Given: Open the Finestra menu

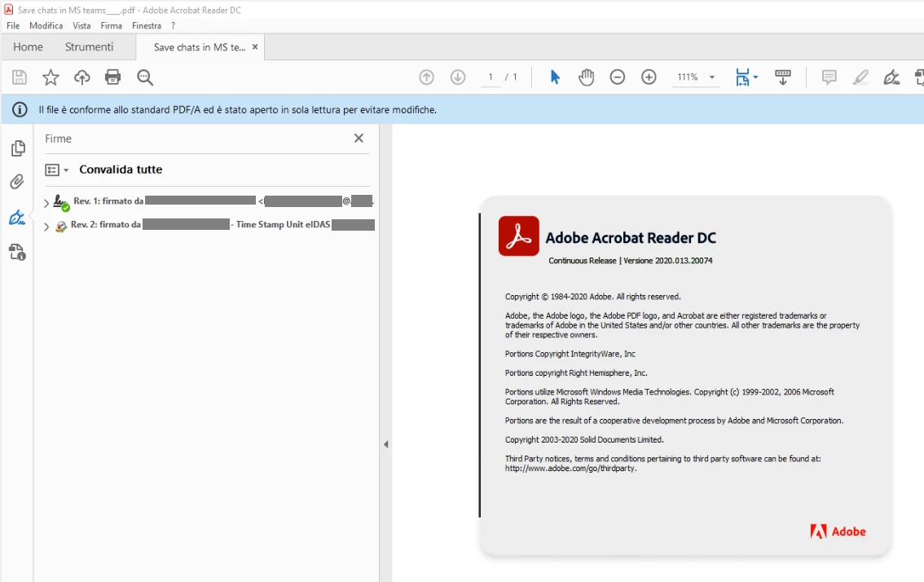Looking at the screenshot, I should pyautogui.click(x=146, y=25).
